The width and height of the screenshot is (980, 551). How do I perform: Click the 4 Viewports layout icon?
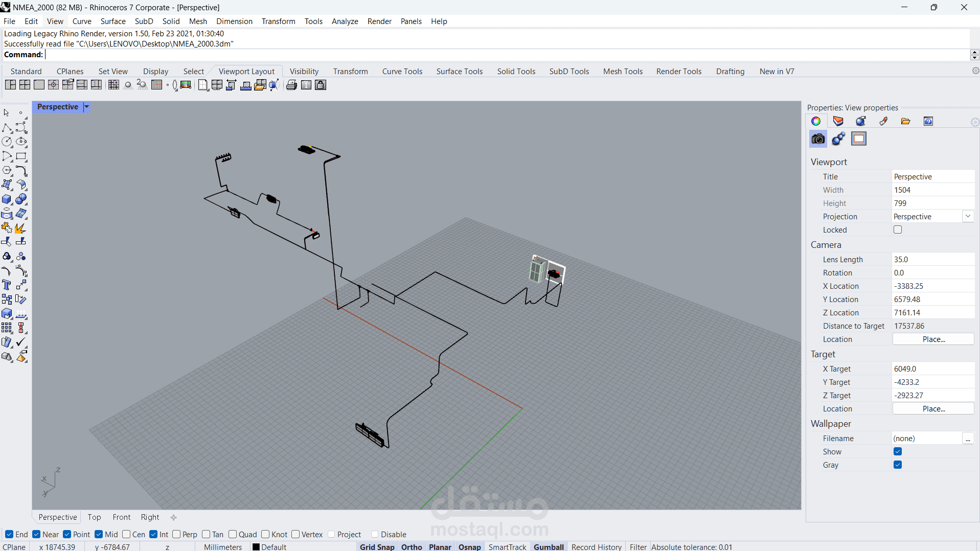tap(25, 85)
